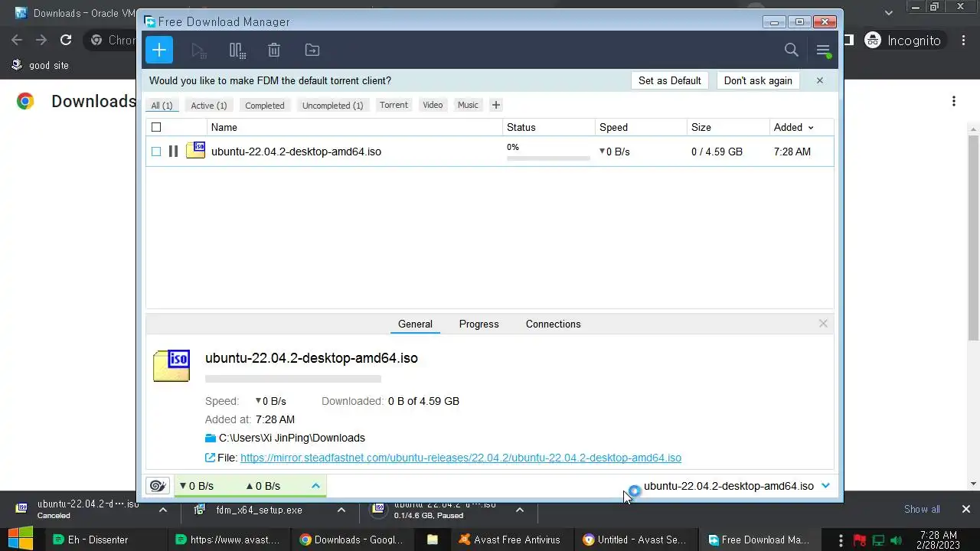Open Chrome Downloads page three-dot menu
Viewport: 980px width, 551px height.
954,101
